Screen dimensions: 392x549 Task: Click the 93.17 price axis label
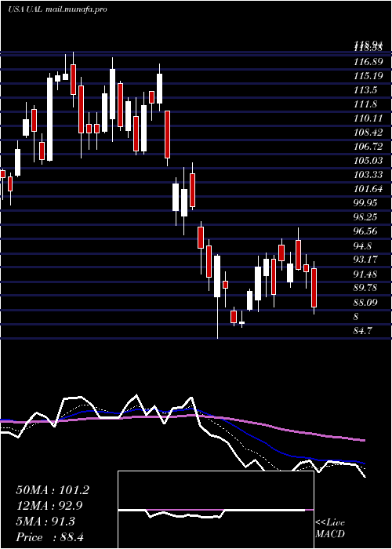point(365,260)
